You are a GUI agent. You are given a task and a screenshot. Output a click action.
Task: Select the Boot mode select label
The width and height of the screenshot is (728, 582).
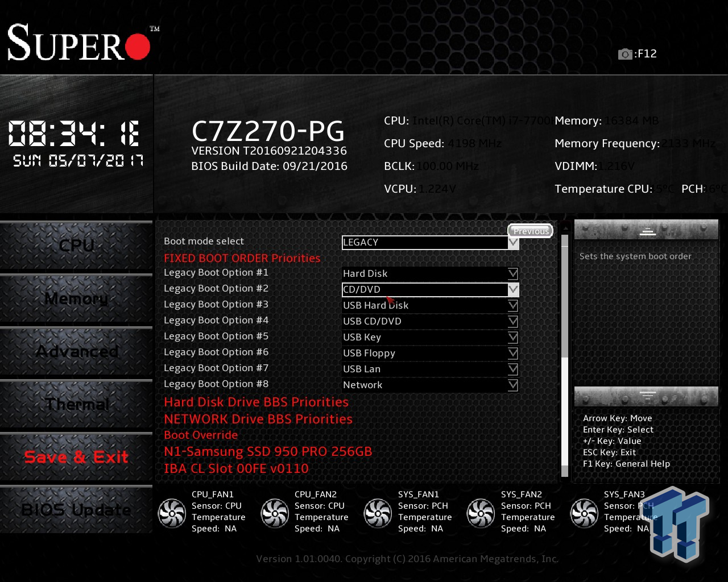coord(204,241)
